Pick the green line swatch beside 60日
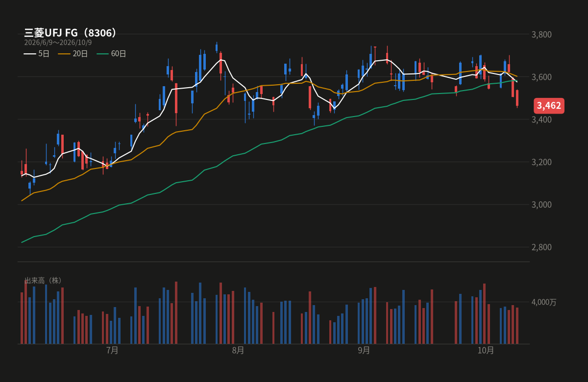588x382 pixels. coord(103,54)
